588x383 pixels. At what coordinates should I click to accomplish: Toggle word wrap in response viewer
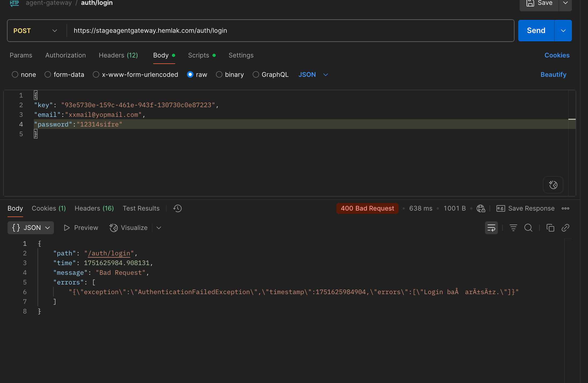pyautogui.click(x=491, y=228)
